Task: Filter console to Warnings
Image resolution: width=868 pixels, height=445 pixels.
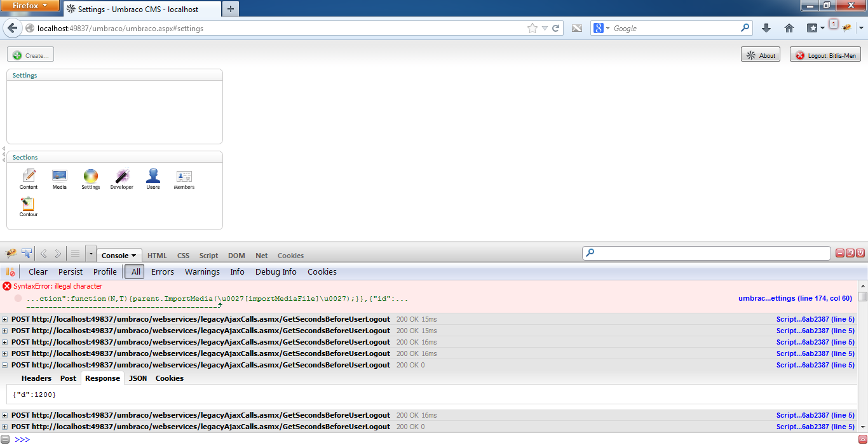Action: click(x=202, y=272)
